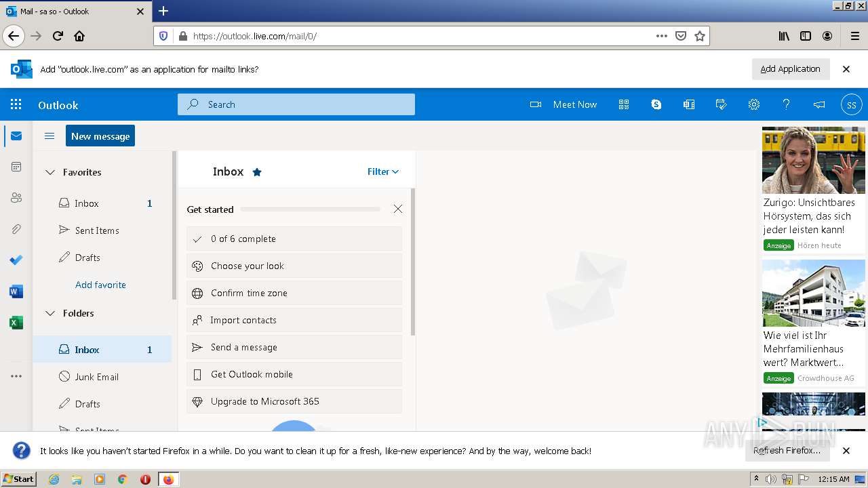Open the Filter dropdown
This screenshot has width=868, height=488.
click(383, 171)
